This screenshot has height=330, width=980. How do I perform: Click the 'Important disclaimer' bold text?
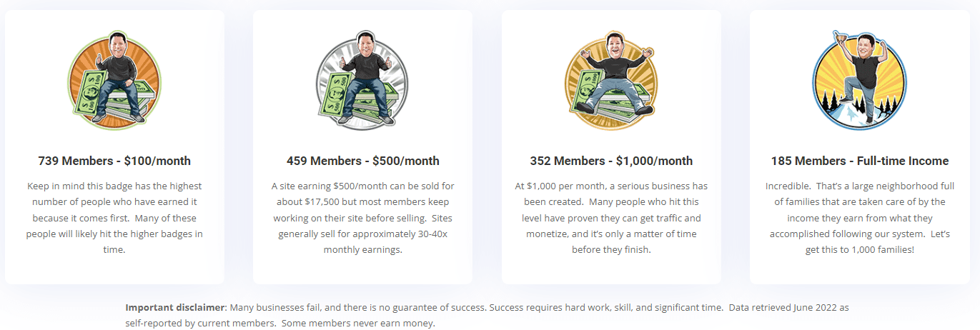[x=175, y=307]
